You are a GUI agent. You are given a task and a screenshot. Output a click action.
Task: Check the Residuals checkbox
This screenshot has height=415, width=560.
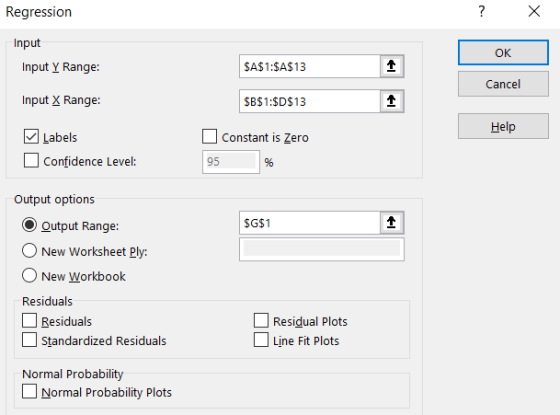pyautogui.click(x=29, y=321)
